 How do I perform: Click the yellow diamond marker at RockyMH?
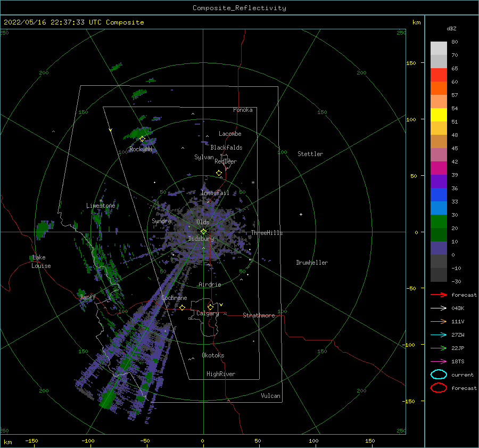pyautogui.click(x=142, y=139)
